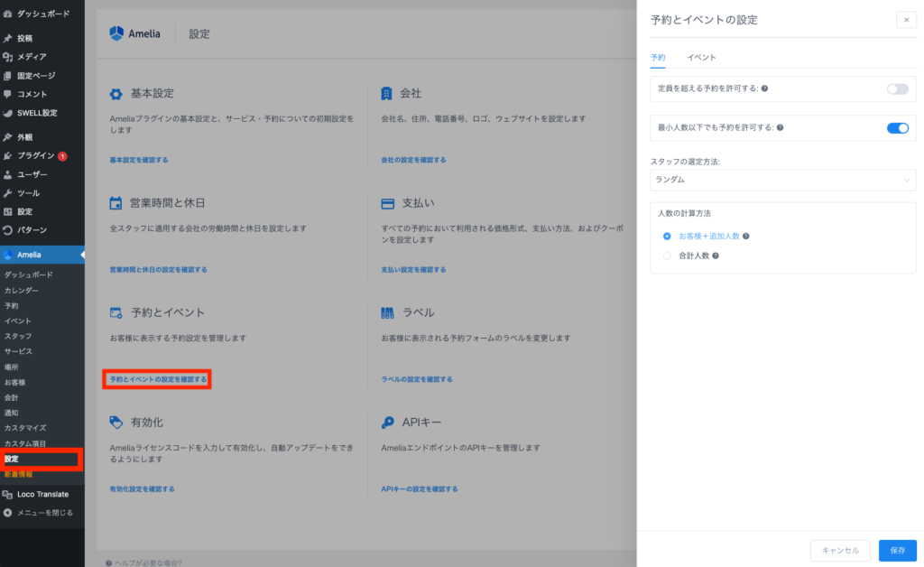Select the 合計人数 radio option

click(667, 256)
